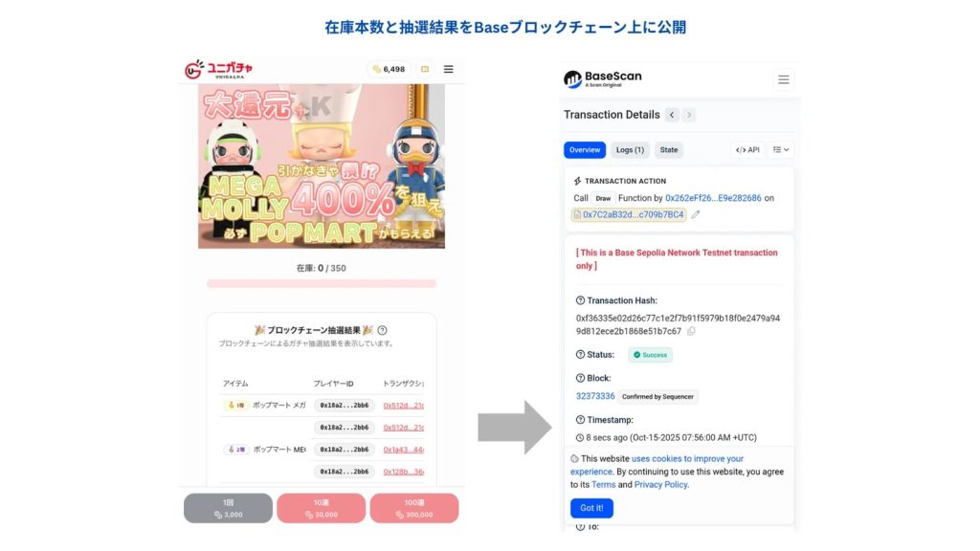The image size is (980, 551).
Task: Click the BaseScan logo
Action: click(603, 78)
